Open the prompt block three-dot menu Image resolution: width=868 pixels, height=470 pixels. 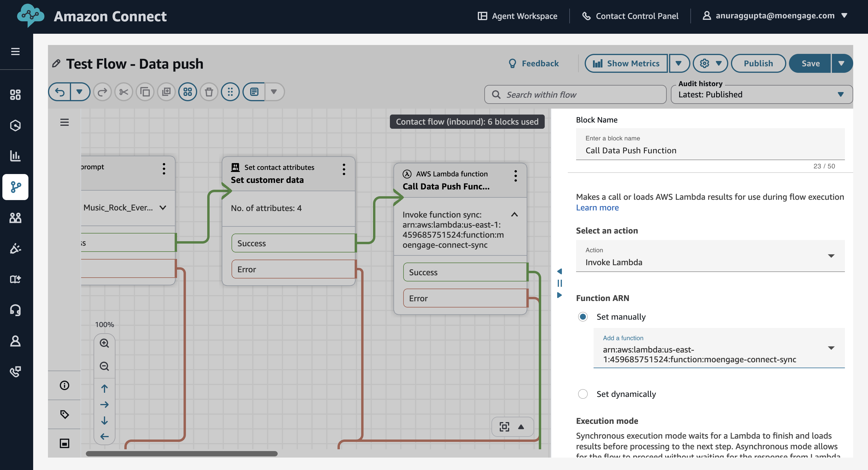tap(164, 169)
